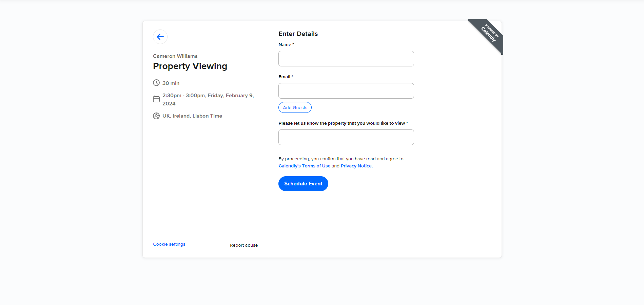Select the Property Viewing title text
The height and width of the screenshot is (305, 644).
pos(190,66)
